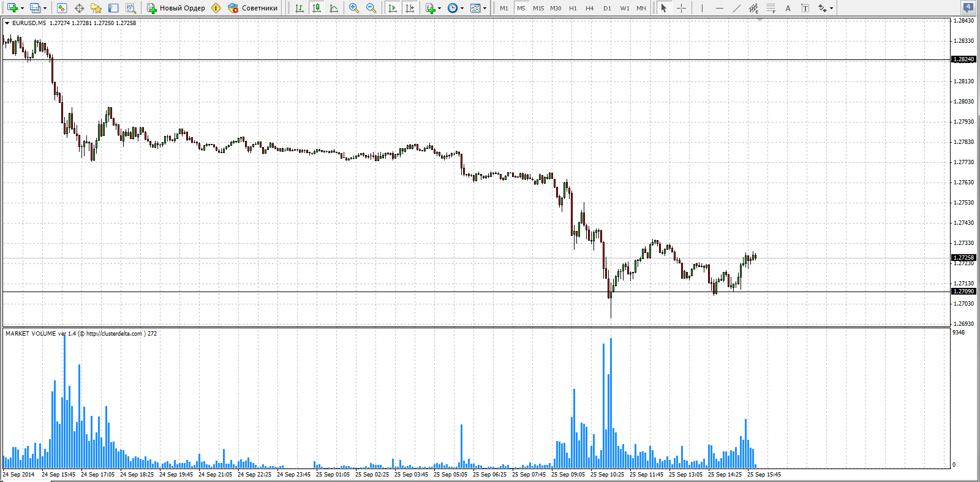Click the current price label 1.27258

(963, 258)
